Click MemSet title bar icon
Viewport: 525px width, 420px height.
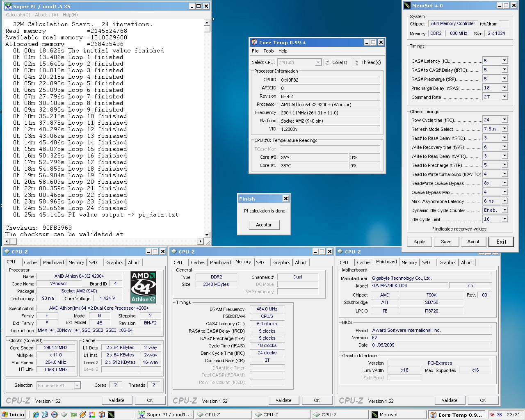(407, 6)
